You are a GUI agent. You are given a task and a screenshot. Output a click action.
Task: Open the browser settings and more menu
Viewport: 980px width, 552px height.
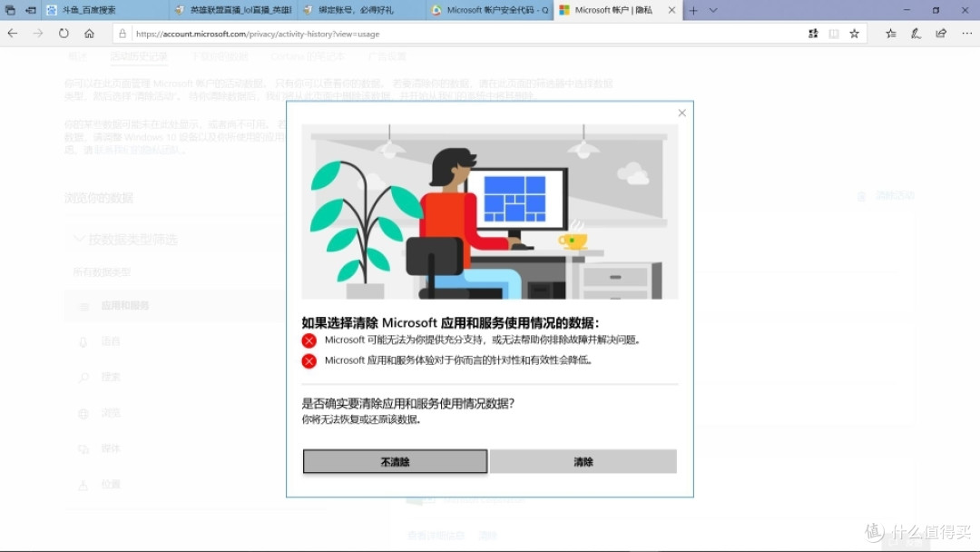[967, 34]
